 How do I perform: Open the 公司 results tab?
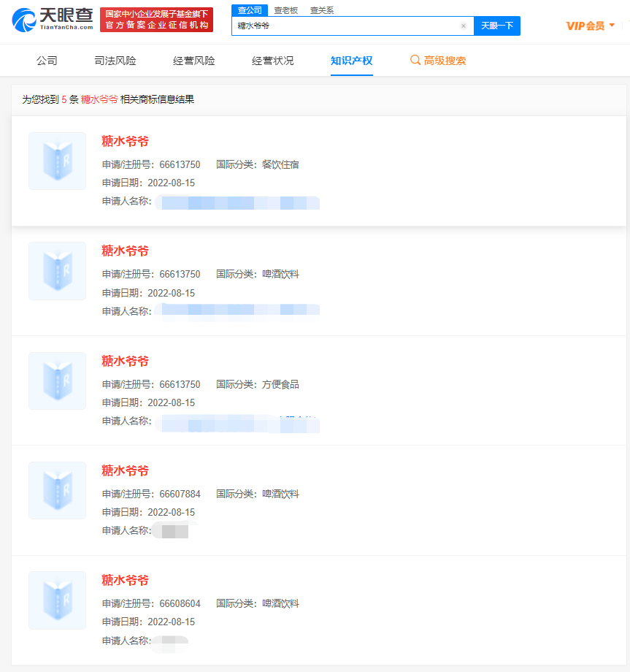click(x=47, y=61)
